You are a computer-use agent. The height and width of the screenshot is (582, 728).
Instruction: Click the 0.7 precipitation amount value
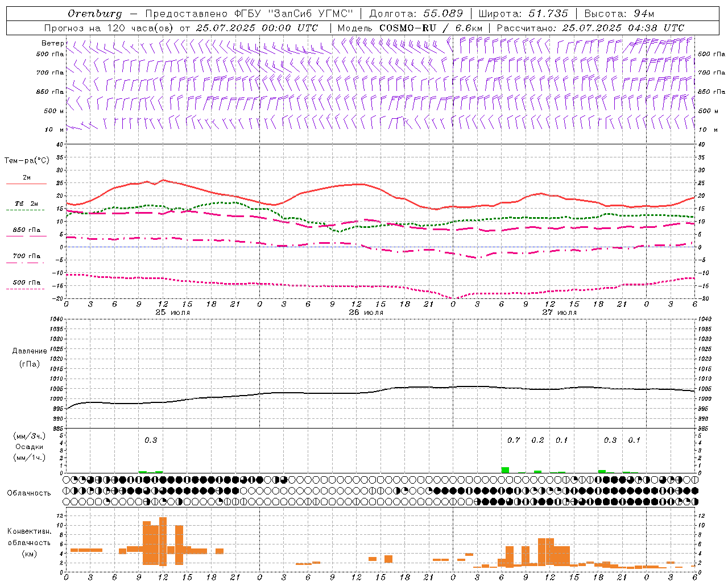[x=514, y=440]
